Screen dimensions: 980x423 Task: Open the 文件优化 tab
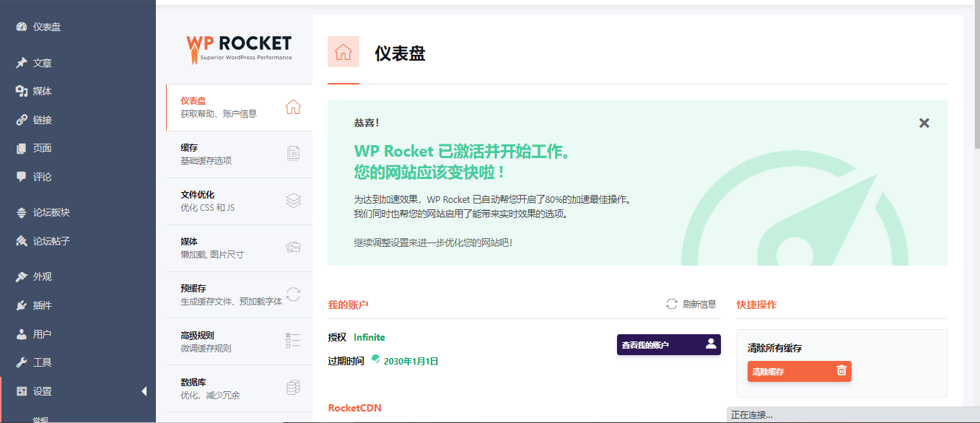(x=240, y=201)
